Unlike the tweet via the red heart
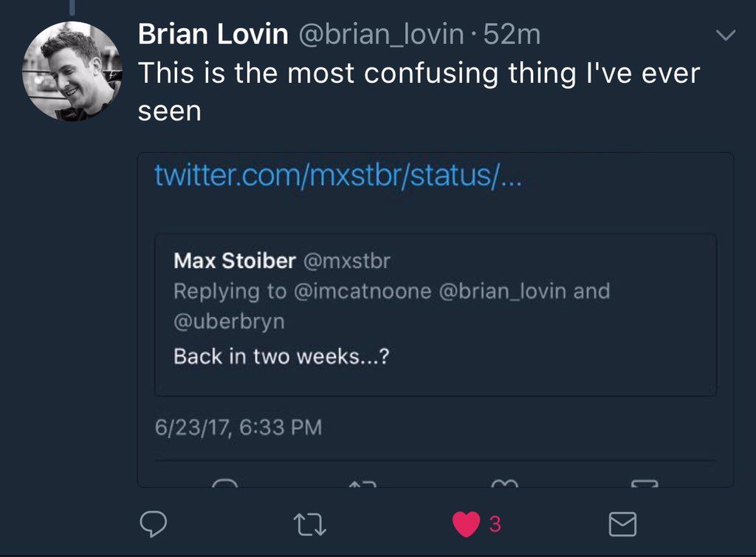Screen dimensions: 756x557 (x=467, y=524)
